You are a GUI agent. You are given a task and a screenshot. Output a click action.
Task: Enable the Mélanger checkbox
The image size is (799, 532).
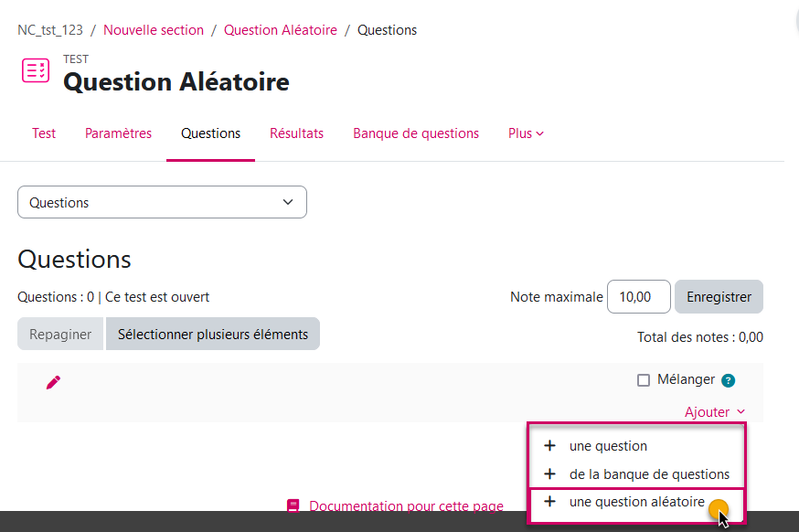click(645, 379)
